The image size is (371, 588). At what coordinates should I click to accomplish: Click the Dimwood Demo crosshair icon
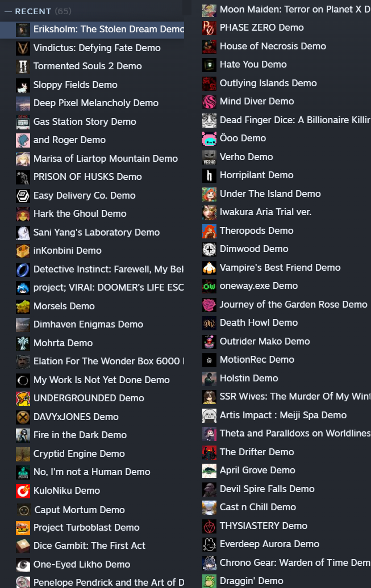click(x=209, y=249)
